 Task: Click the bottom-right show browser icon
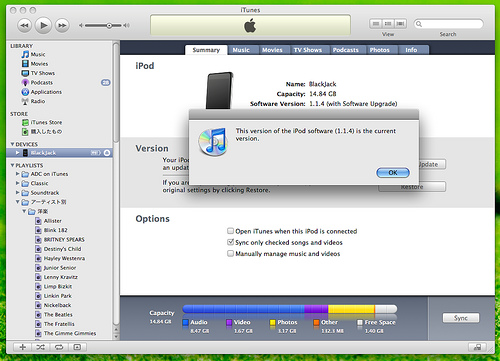point(477,347)
